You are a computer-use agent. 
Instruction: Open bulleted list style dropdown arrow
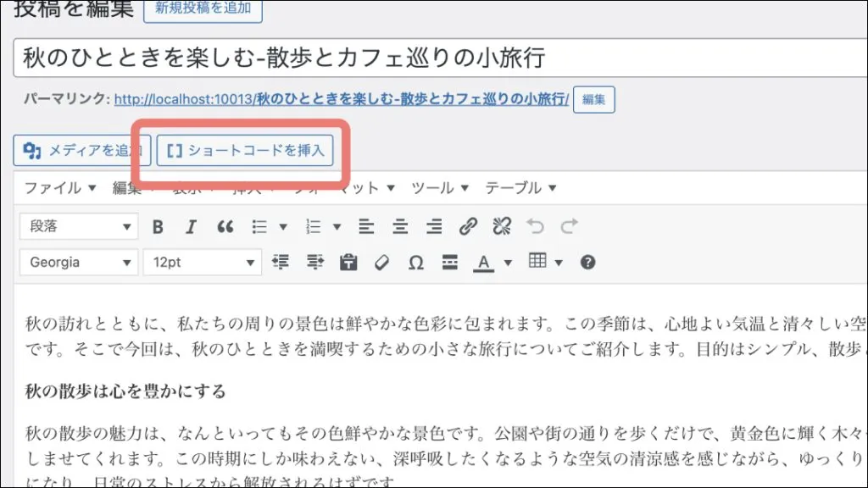pos(283,227)
